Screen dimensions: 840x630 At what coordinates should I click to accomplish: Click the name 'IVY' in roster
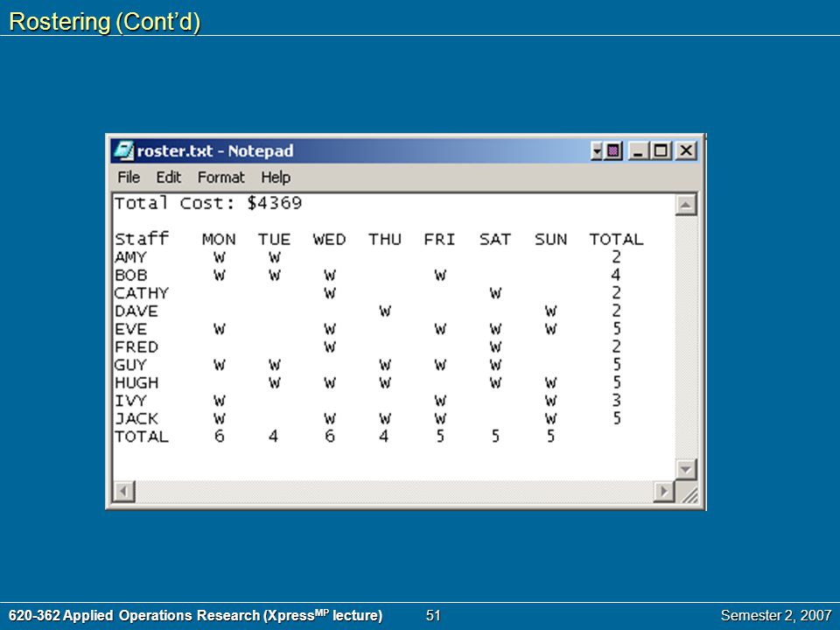click(130, 401)
